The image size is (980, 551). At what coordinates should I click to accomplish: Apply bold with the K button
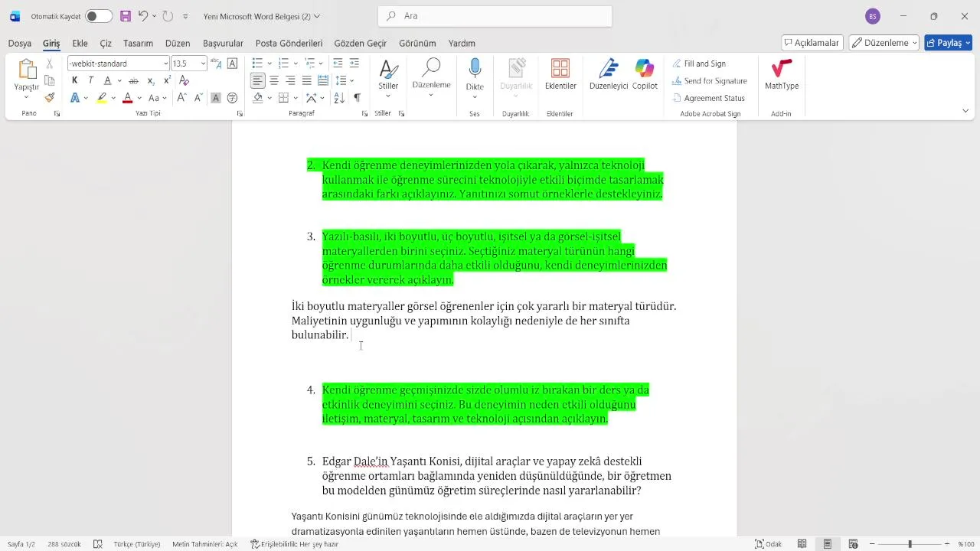tap(74, 80)
